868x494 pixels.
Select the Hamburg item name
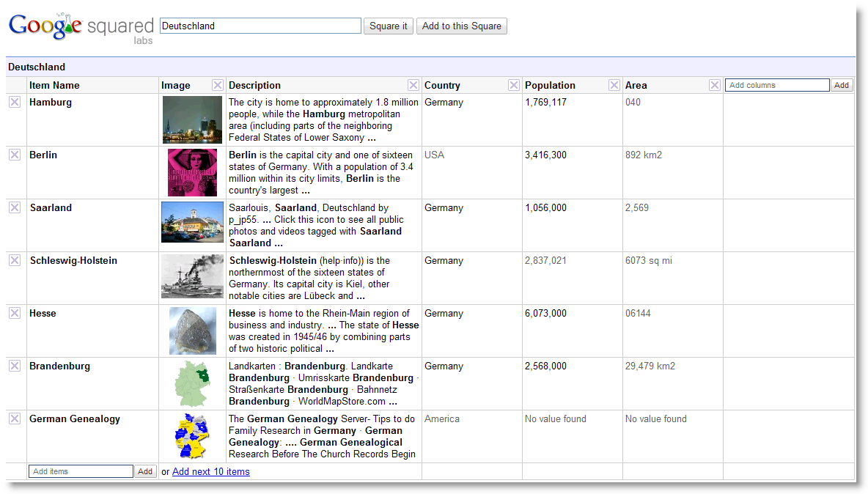pyautogui.click(x=51, y=103)
